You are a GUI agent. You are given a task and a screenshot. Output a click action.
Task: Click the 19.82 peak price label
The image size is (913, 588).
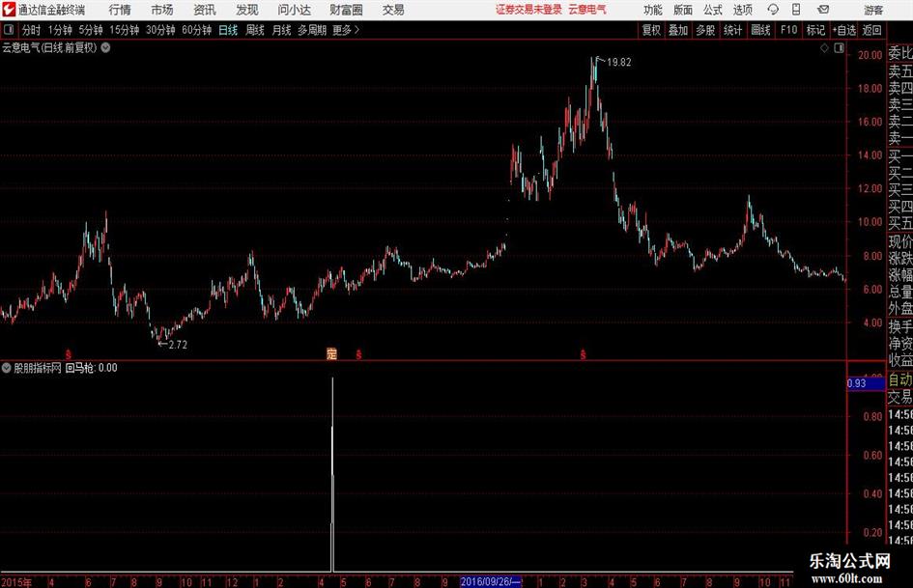point(619,62)
